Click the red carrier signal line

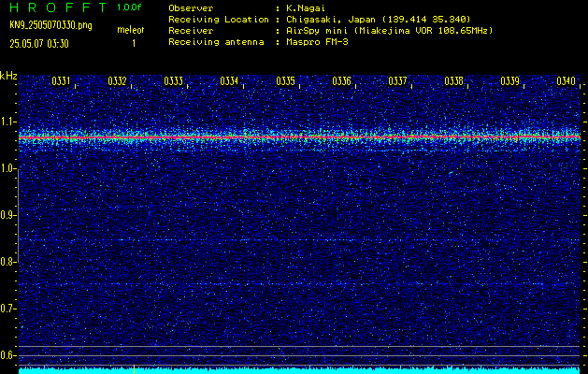[x=300, y=137]
